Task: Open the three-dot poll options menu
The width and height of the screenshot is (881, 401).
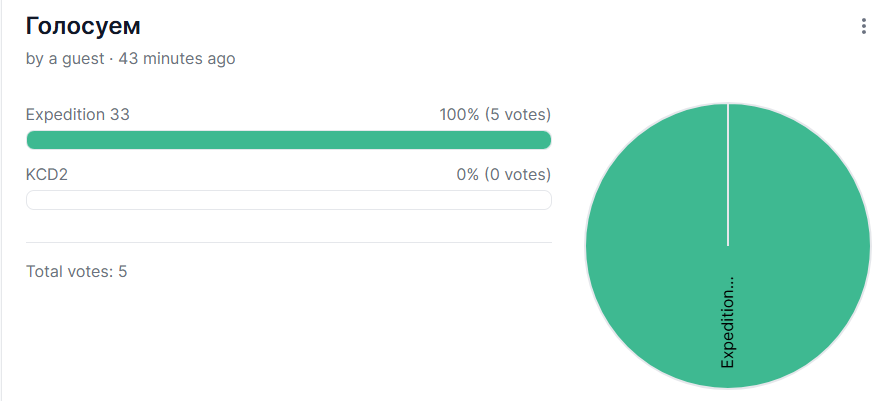Action: [x=864, y=26]
